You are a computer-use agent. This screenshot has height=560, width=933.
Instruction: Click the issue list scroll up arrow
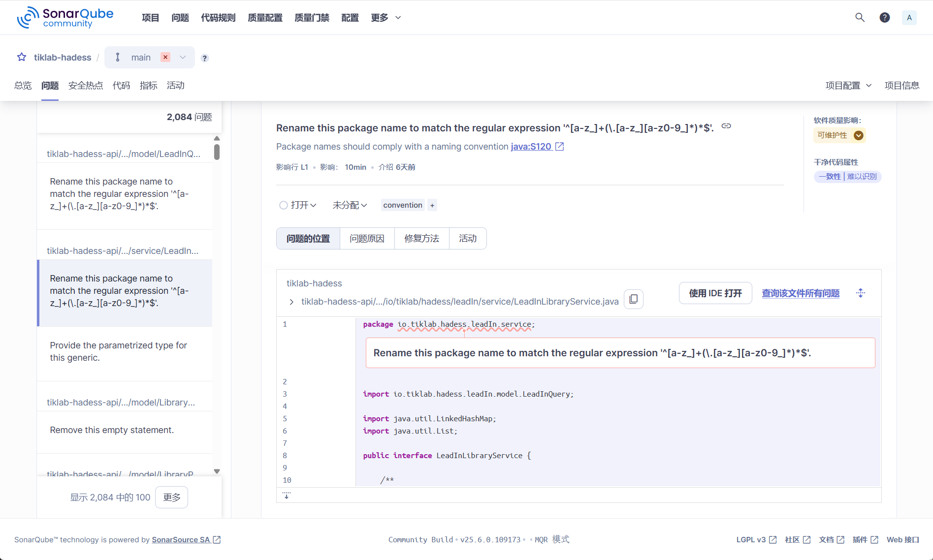click(x=217, y=138)
